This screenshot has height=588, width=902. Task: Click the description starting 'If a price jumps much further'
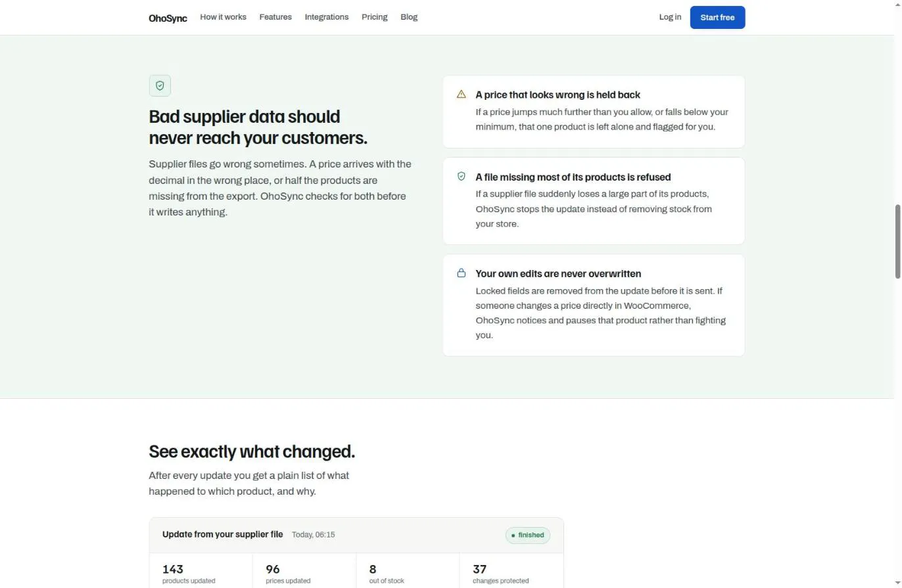[602, 119]
